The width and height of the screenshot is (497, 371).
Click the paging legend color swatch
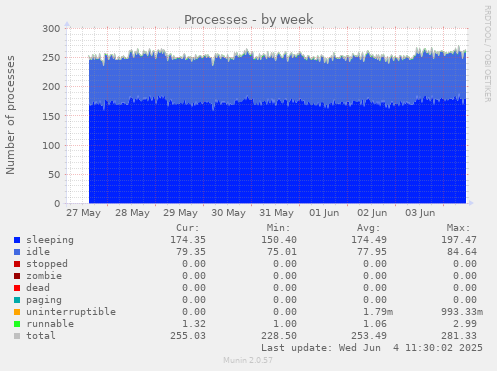coord(17,300)
